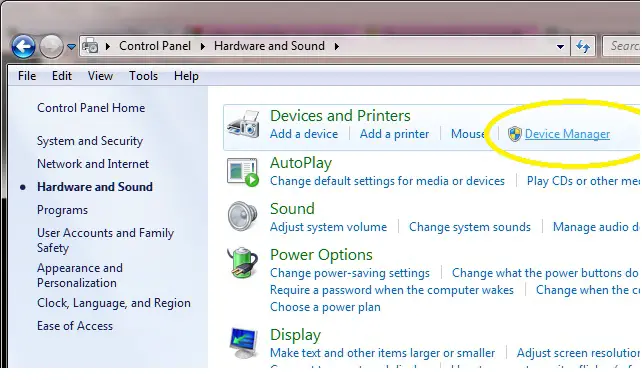Click into the Search box
Image resolution: width=642 pixels, height=380 pixels.
point(622,46)
